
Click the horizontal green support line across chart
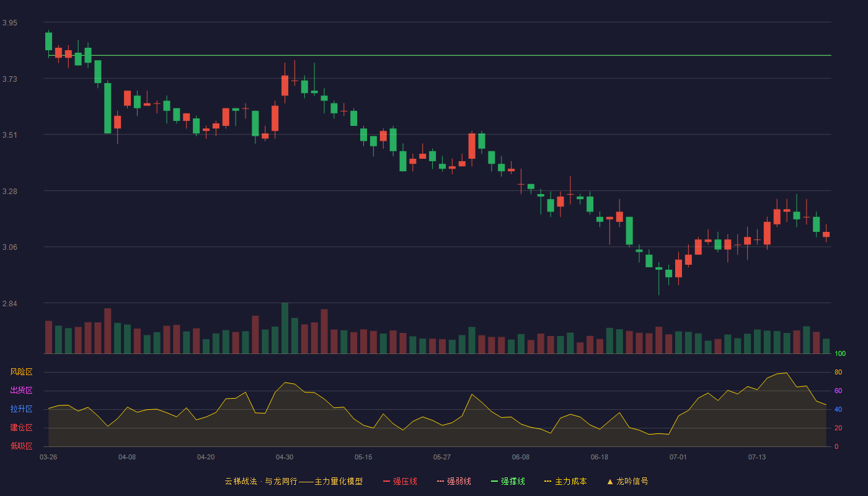pyautogui.click(x=440, y=55)
